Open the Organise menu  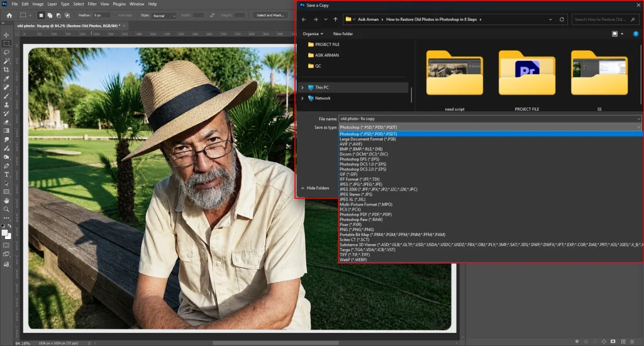coord(313,34)
